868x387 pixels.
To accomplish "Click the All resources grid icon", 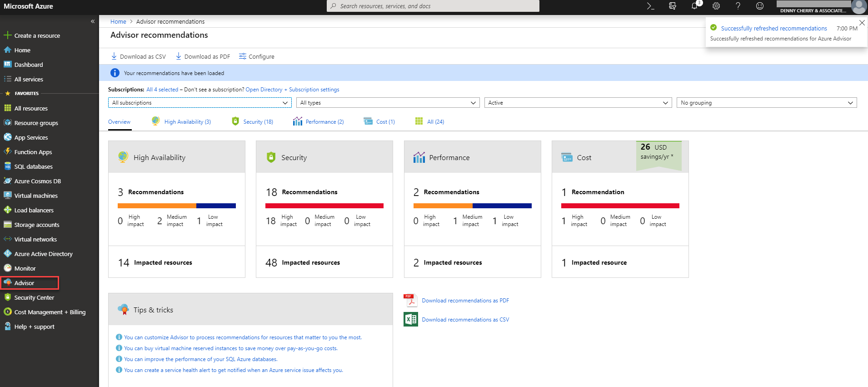I will tap(8, 108).
